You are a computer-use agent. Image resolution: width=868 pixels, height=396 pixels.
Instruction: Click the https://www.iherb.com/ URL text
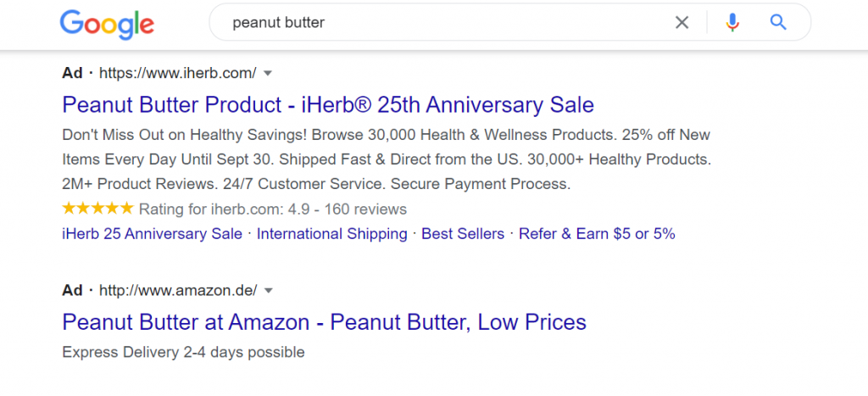pyautogui.click(x=178, y=73)
